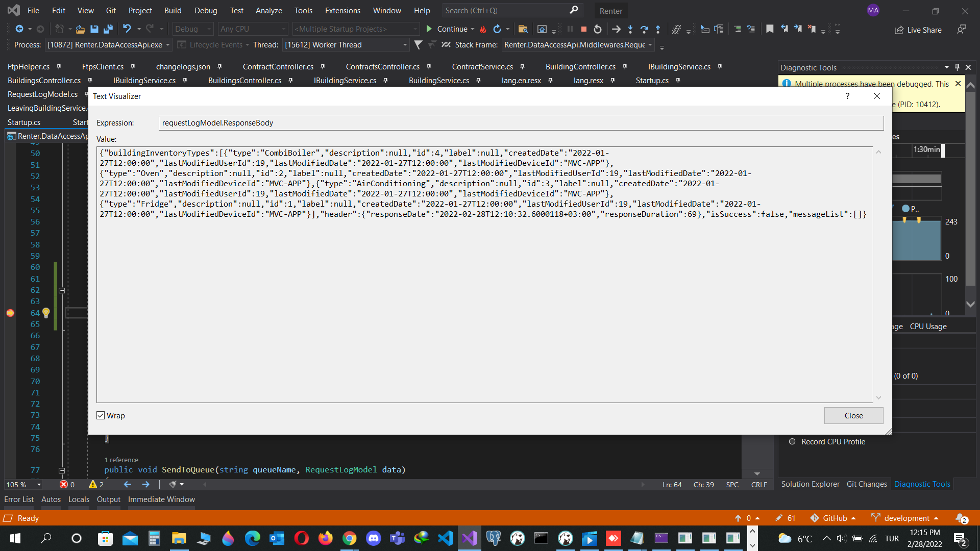Viewport: 980px width, 551px height.
Task: Click the Step Over icon
Action: tap(644, 29)
